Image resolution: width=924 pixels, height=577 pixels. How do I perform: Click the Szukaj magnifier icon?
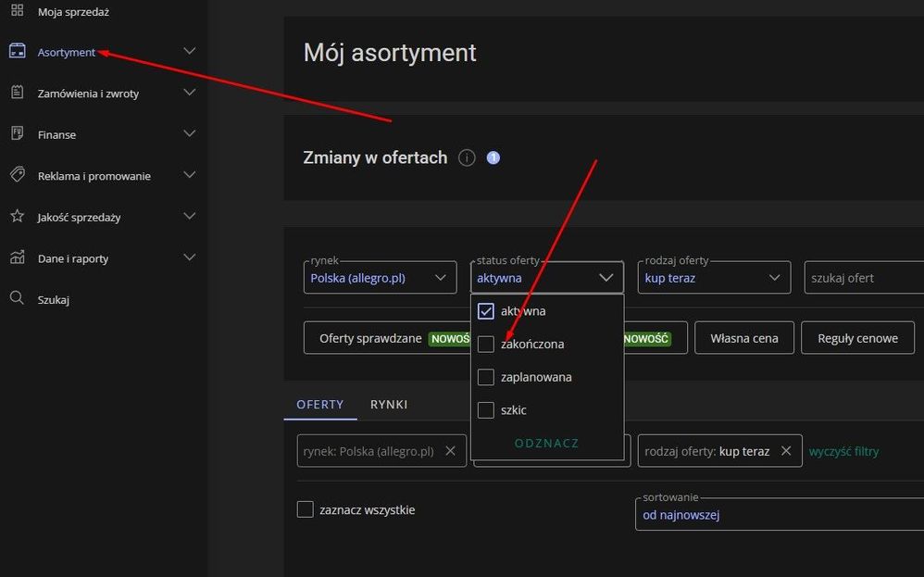click(17, 299)
